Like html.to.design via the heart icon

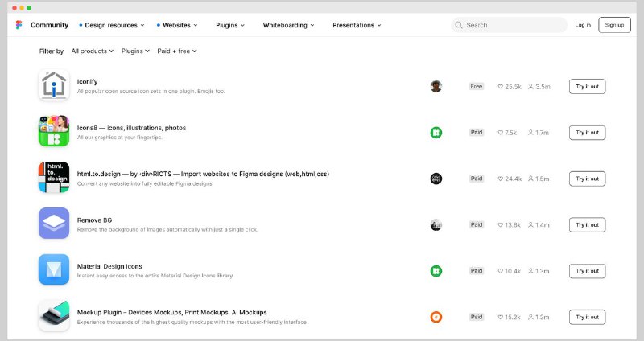point(500,179)
